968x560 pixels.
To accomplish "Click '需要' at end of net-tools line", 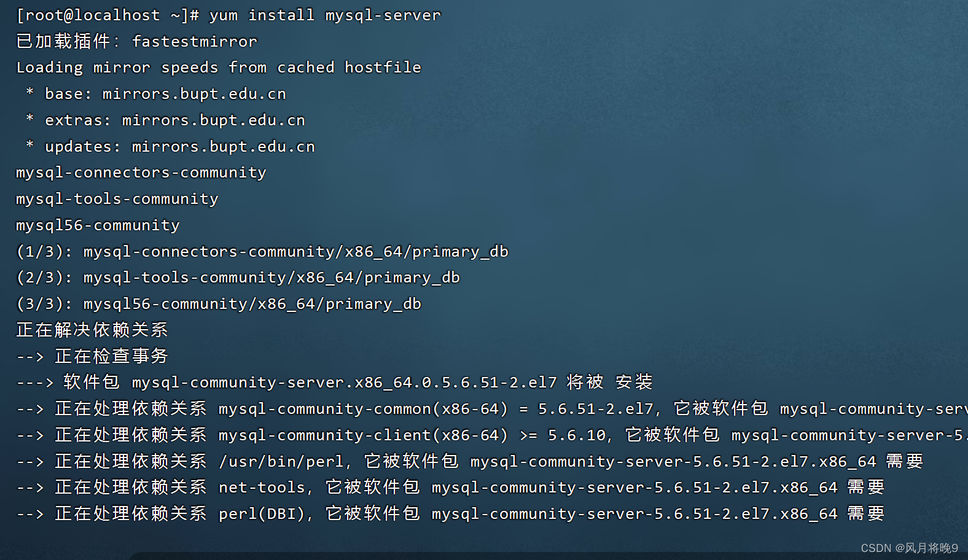I will pos(866,487).
